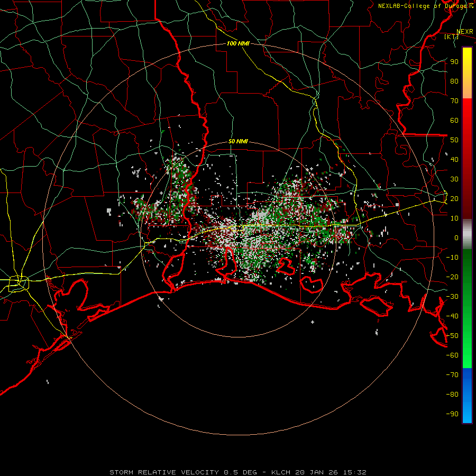Click the 20 value on velocity scale
This screenshot has height=476, width=476.
point(454,199)
